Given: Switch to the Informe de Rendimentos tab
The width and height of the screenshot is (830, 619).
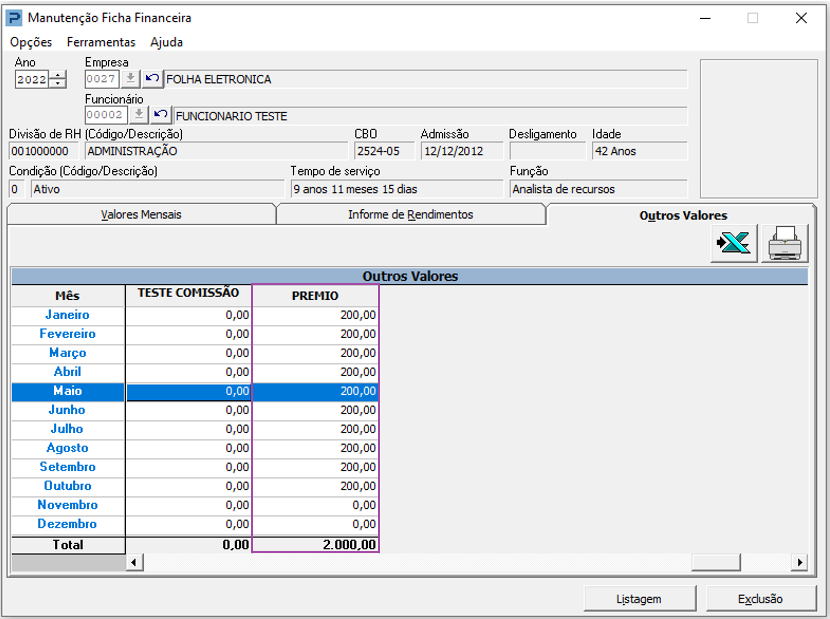Looking at the screenshot, I should tap(411, 214).
